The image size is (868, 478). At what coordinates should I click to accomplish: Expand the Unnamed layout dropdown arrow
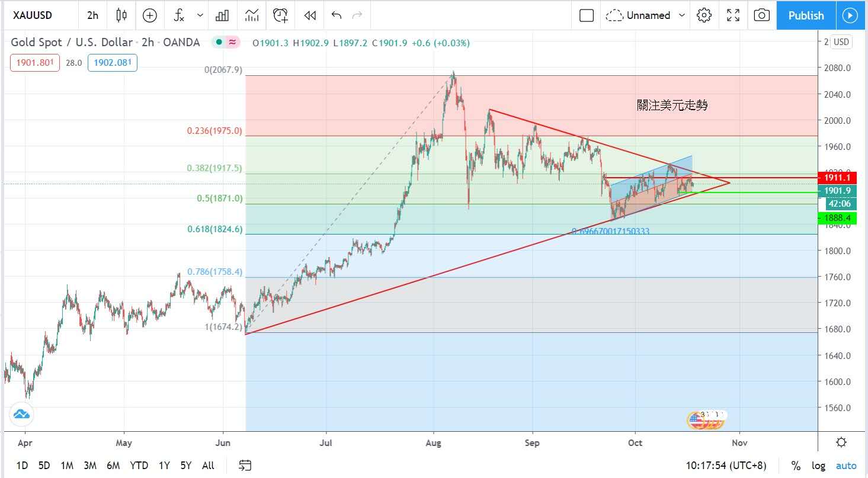tap(682, 15)
